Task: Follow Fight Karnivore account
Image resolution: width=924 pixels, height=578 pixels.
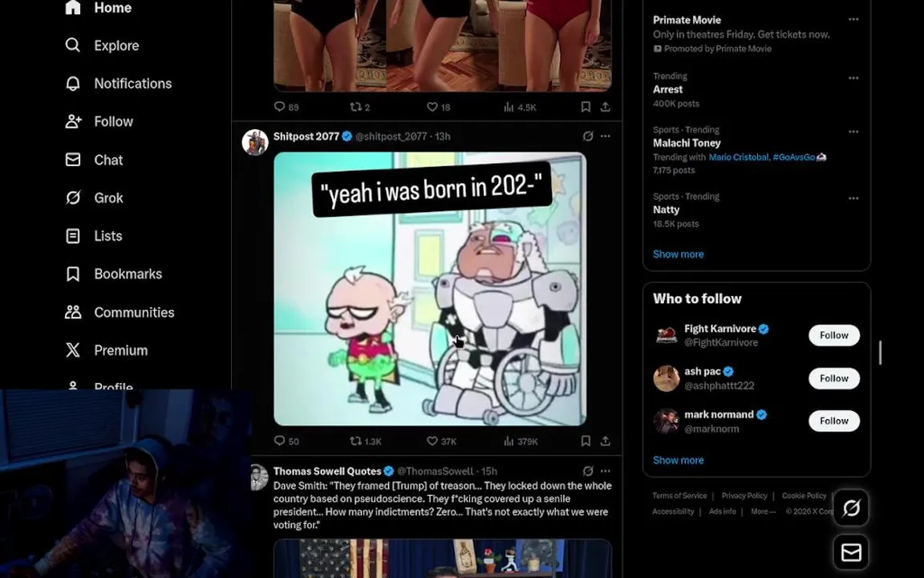Action: click(834, 335)
